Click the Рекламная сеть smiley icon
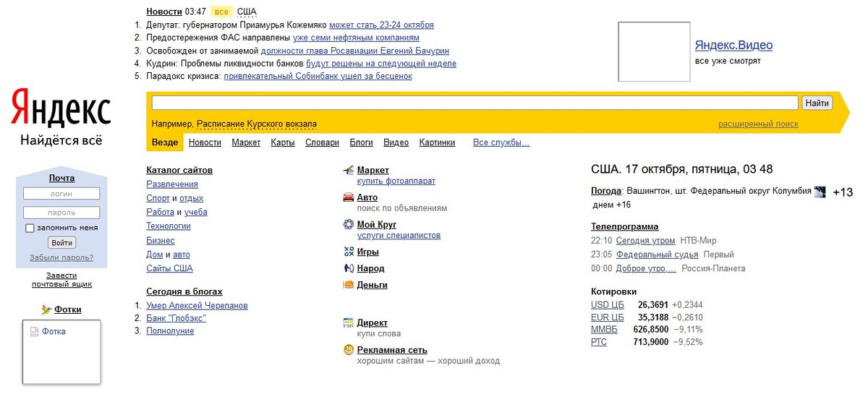868x410 pixels. pos(348,350)
